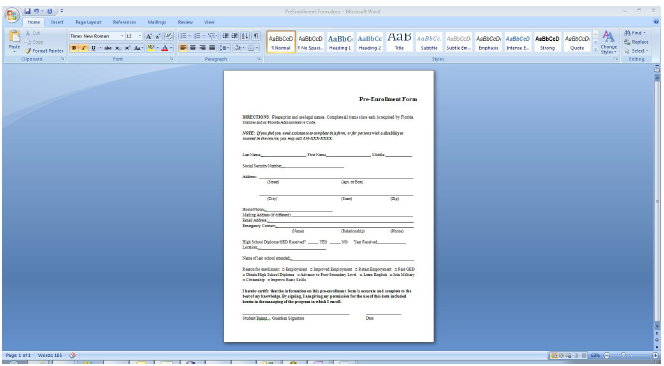This screenshot has width=664, height=366.
Task: Open the line spacing dropdown
Action: (x=225, y=48)
